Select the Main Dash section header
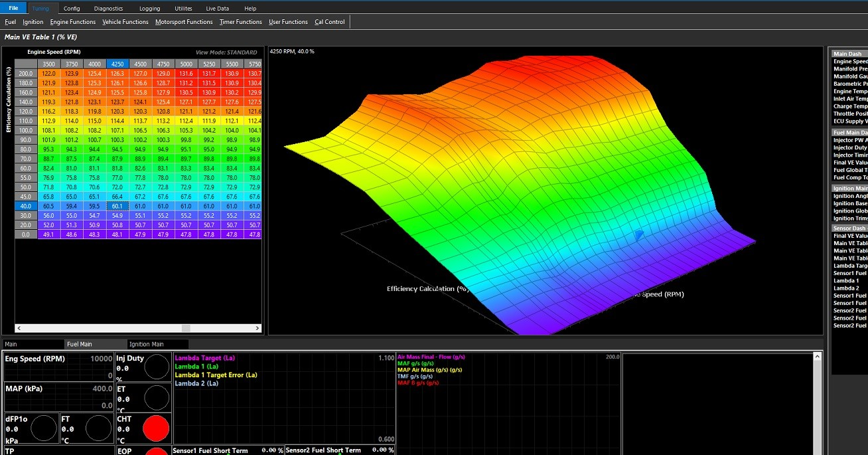 tap(849, 54)
